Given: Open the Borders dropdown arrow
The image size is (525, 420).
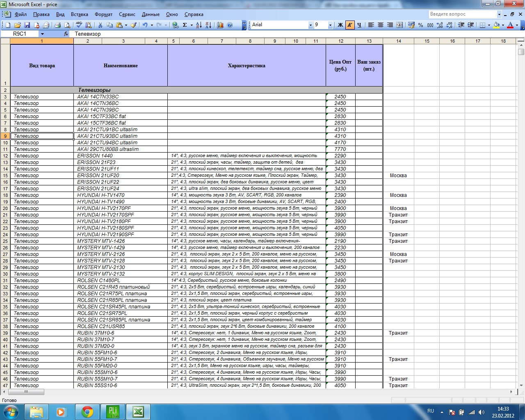Looking at the screenshot, I should click(489, 25).
